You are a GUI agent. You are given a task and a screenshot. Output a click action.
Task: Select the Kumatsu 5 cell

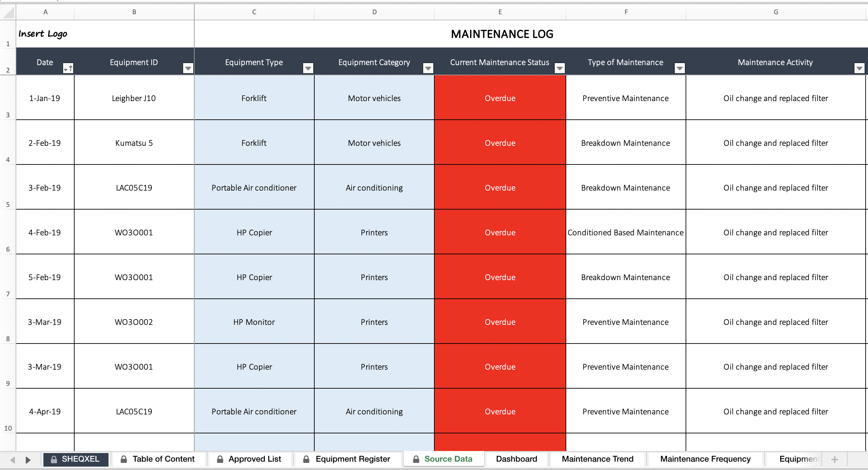pyautogui.click(x=134, y=143)
